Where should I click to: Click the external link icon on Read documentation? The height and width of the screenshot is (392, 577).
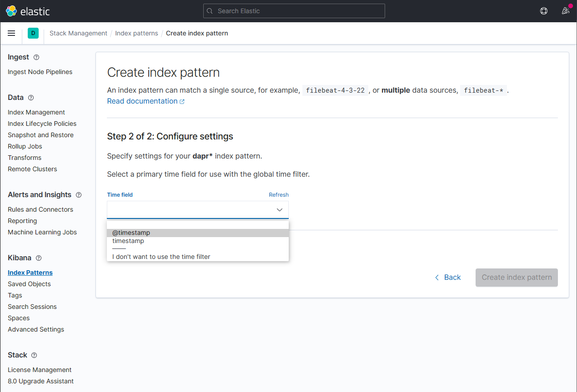183,100
